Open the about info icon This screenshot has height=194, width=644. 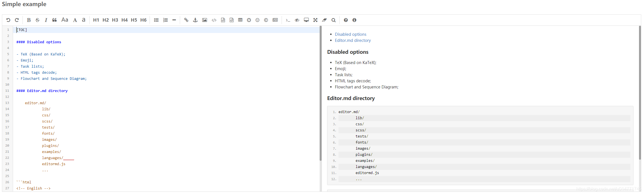[354, 20]
